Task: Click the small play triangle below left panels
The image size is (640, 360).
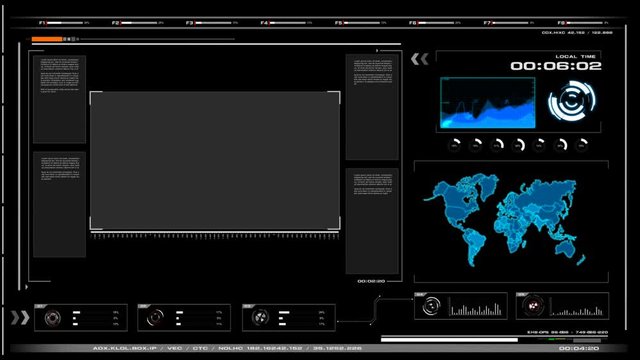Action: (27, 287)
